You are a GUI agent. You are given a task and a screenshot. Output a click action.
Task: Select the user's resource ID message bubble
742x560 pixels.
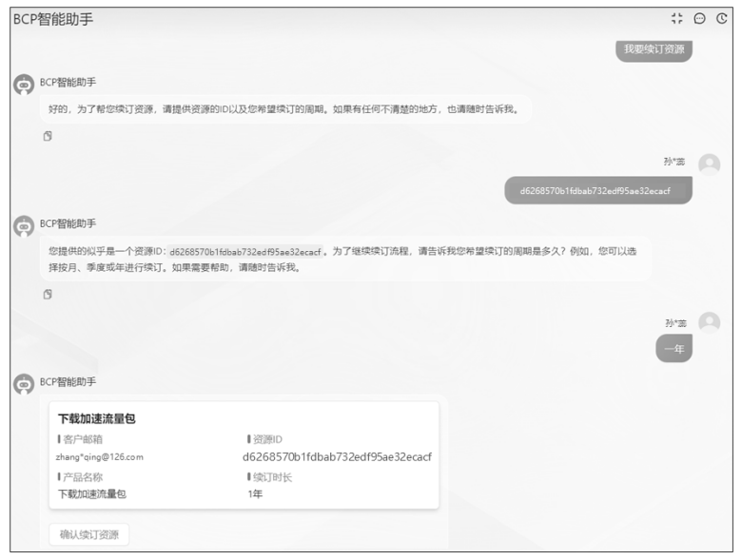pyautogui.click(x=598, y=190)
